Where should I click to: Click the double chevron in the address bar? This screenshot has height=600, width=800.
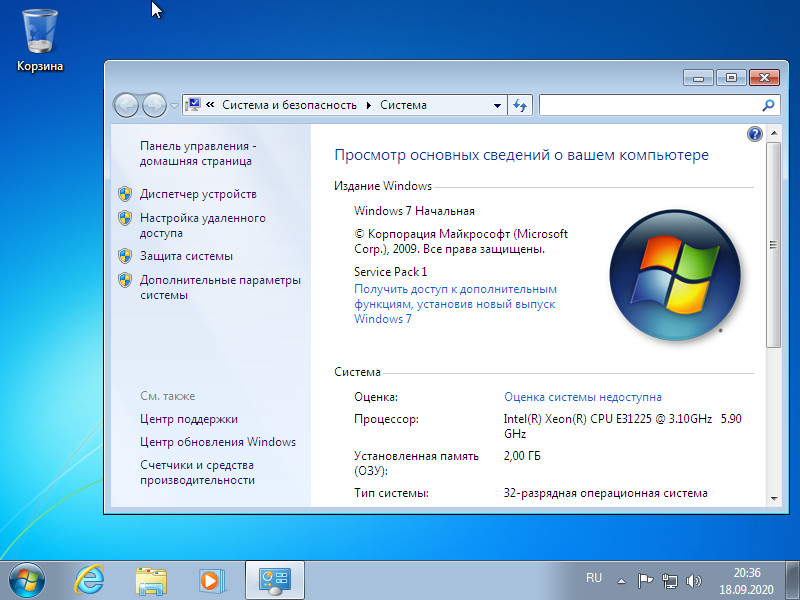[x=210, y=105]
